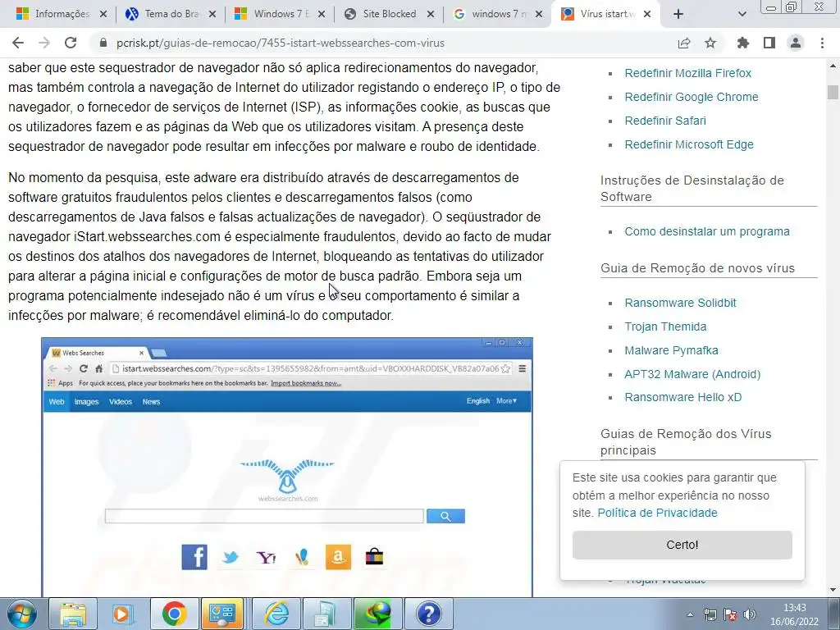Open the Windows Start orb
The width and height of the screenshot is (840, 630).
[x=21, y=614]
